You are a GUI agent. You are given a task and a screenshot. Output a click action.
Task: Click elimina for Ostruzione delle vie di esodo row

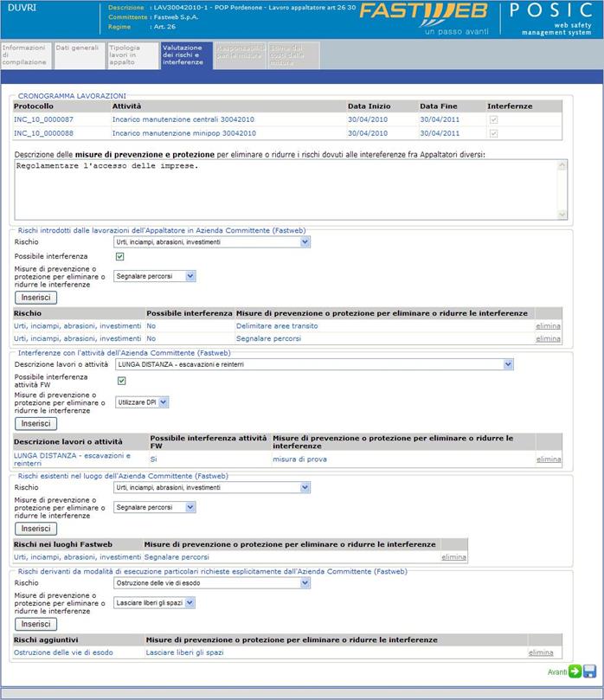[x=541, y=652]
